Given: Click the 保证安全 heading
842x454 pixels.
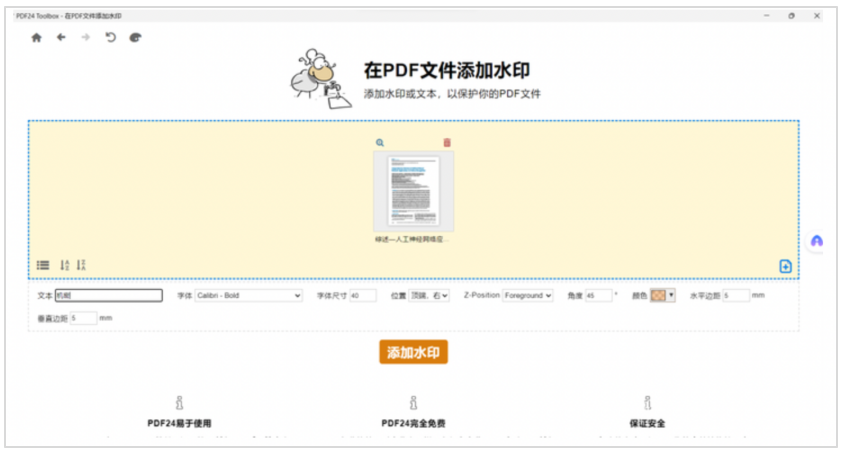Looking at the screenshot, I should coord(647,423).
